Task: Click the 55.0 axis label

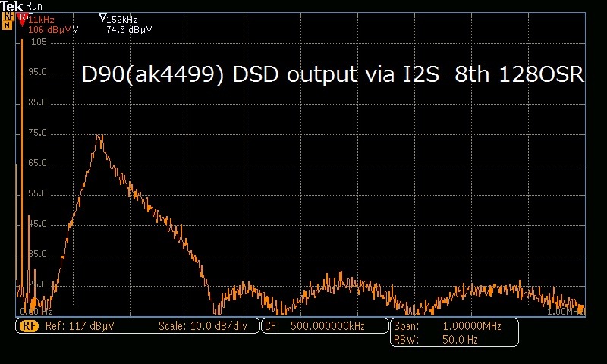Action: click(37, 193)
